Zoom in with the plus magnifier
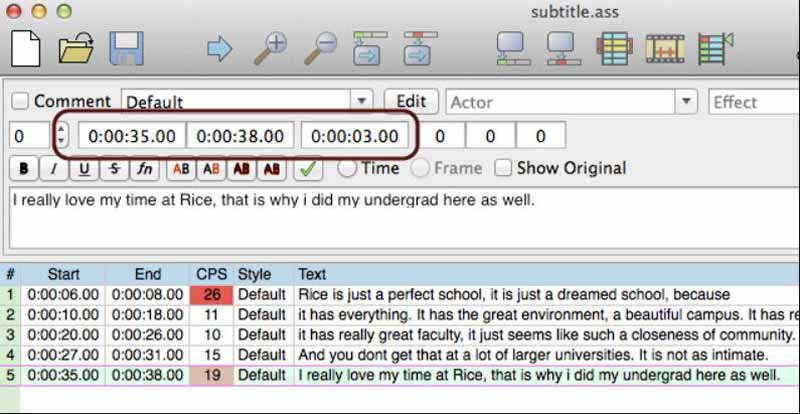 coord(270,48)
